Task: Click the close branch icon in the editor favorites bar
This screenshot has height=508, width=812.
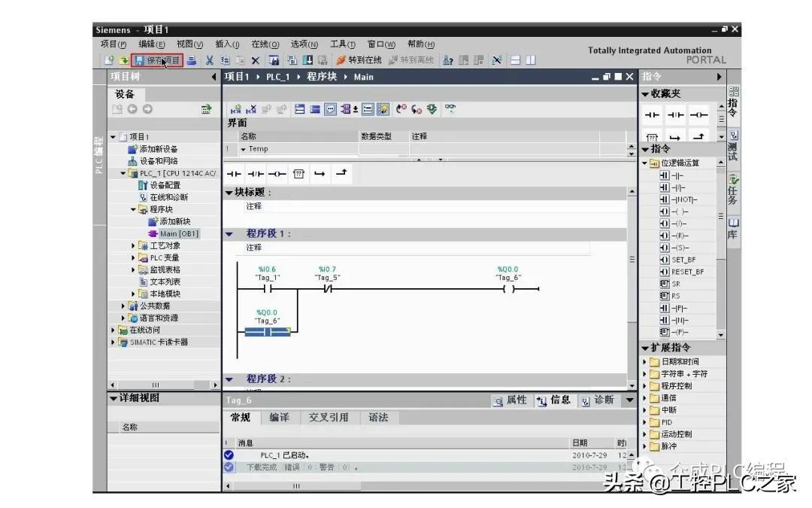Action: pyautogui.click(x=341, y=172)
